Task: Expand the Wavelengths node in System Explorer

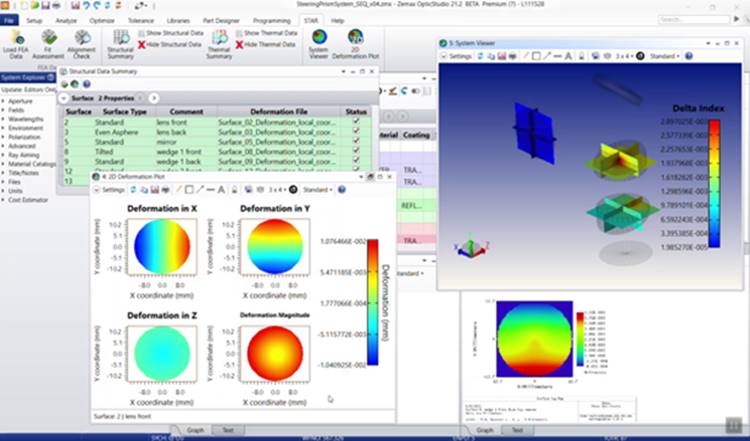Action: pos(3,119)
